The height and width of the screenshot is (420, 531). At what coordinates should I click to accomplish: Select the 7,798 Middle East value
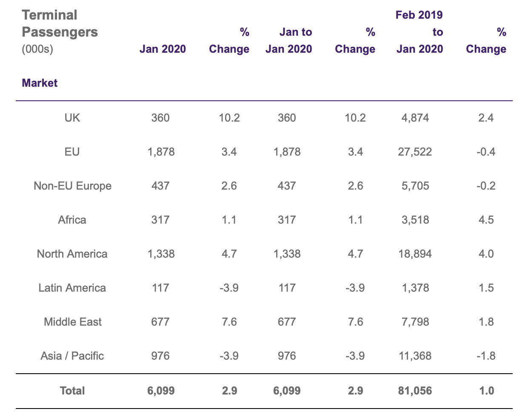coord(415,322)
